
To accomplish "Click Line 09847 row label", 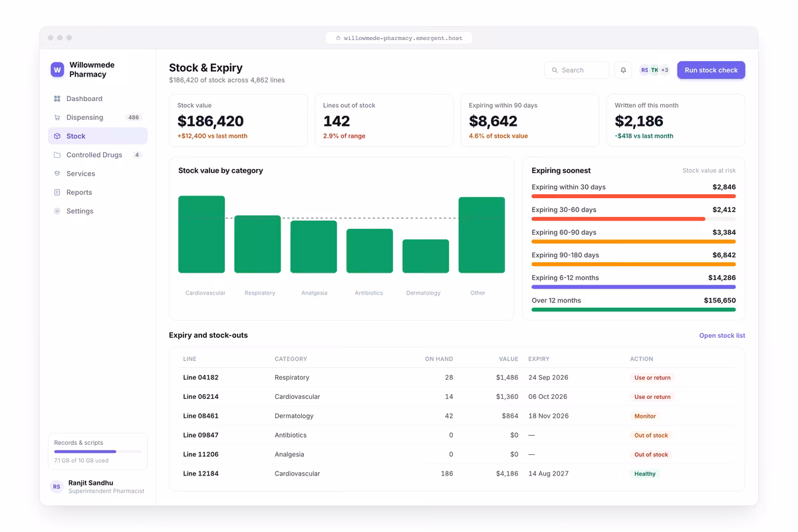I will pos(201,436).
